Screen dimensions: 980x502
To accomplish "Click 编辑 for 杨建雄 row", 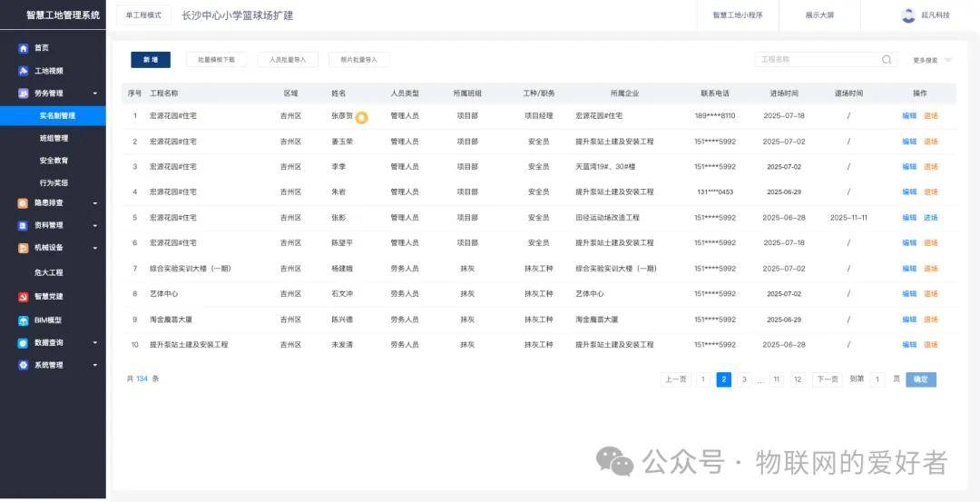I will (x=909, y=269).
